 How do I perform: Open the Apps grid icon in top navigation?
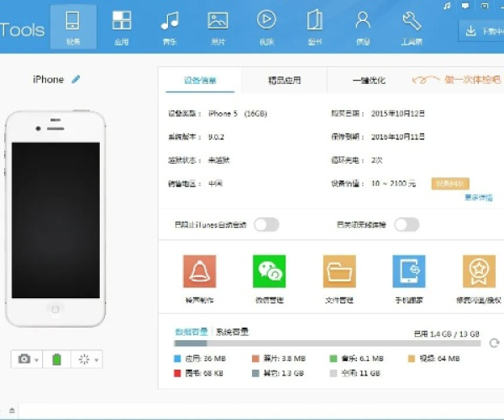click(x=122, y=28)
